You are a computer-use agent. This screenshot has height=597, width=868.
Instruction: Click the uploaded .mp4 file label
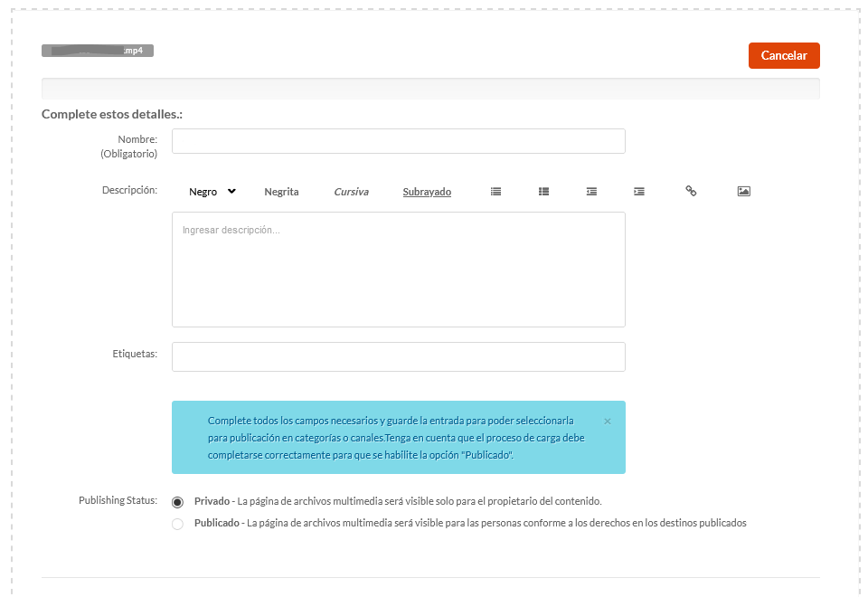click(x=98, y=51)
